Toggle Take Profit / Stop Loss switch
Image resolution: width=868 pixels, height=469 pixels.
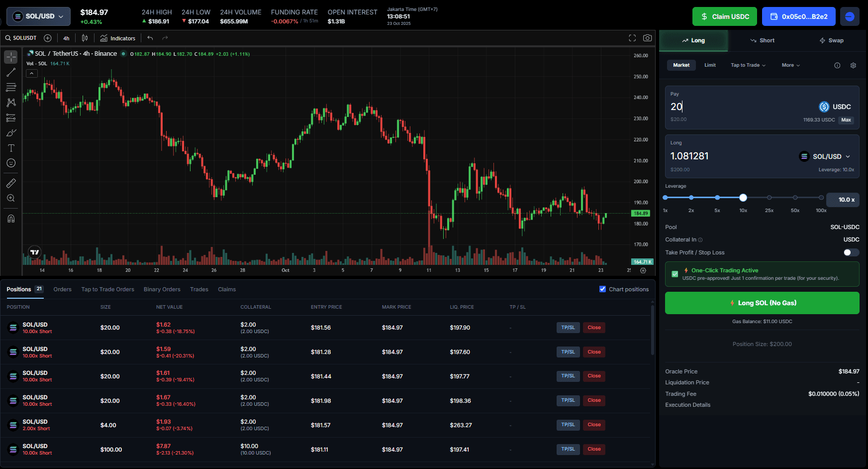851,252
